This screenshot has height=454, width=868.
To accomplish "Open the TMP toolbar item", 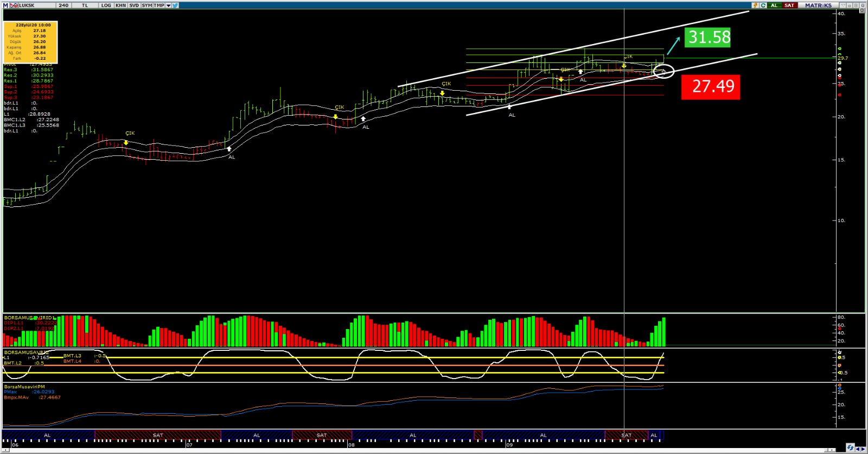I will click(x=158, y=5).
